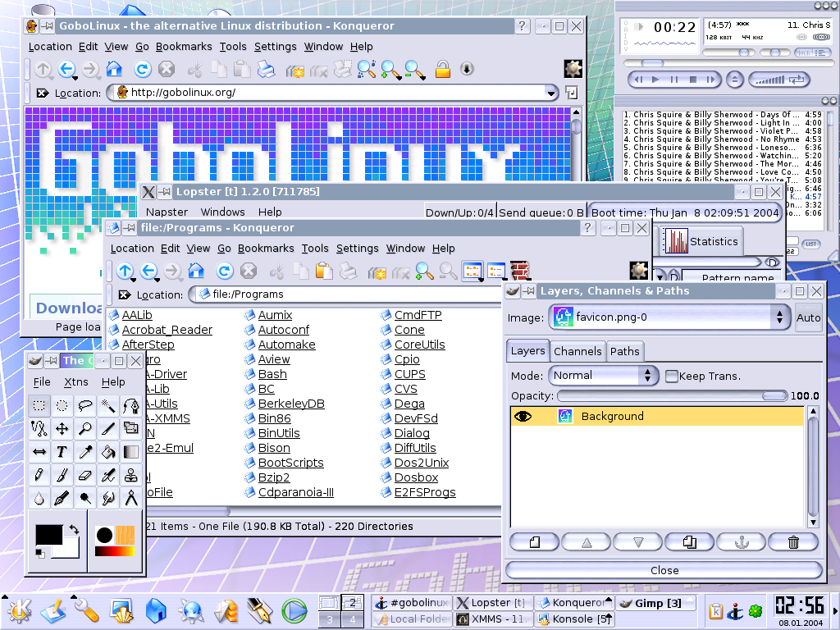Click the Home icon in GoboLinux Konqueror toolbar
Image resolution: width=840 pixels, height=630 pixels.
click(114, 69)
